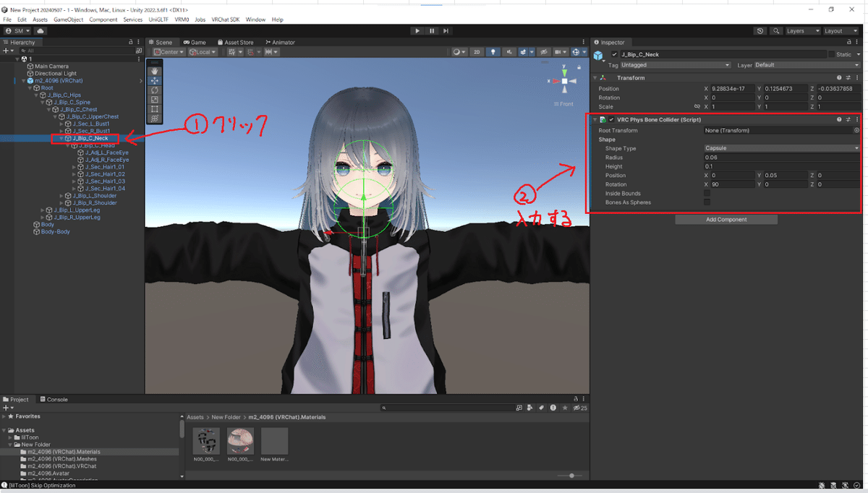
Task: Toggle VRC Phys Bone Collider enabled checkbox
Action: pyautogui.click(x=612, y=119)
